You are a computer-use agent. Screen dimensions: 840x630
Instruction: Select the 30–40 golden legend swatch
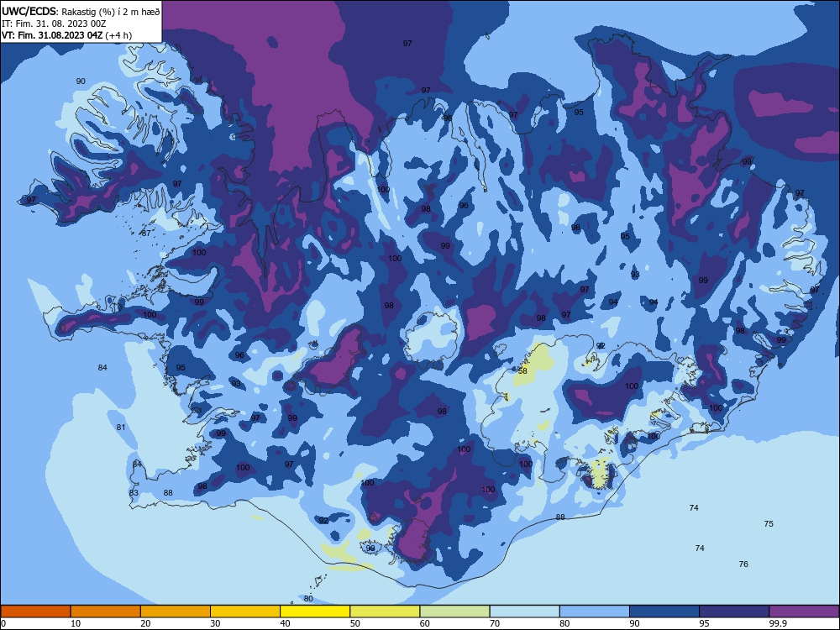[x=245, y=612]
